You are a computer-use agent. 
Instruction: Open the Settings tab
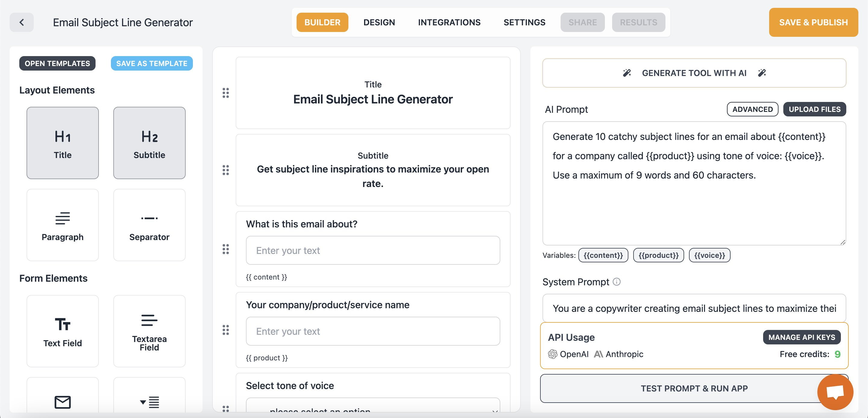tap(524, 22)
